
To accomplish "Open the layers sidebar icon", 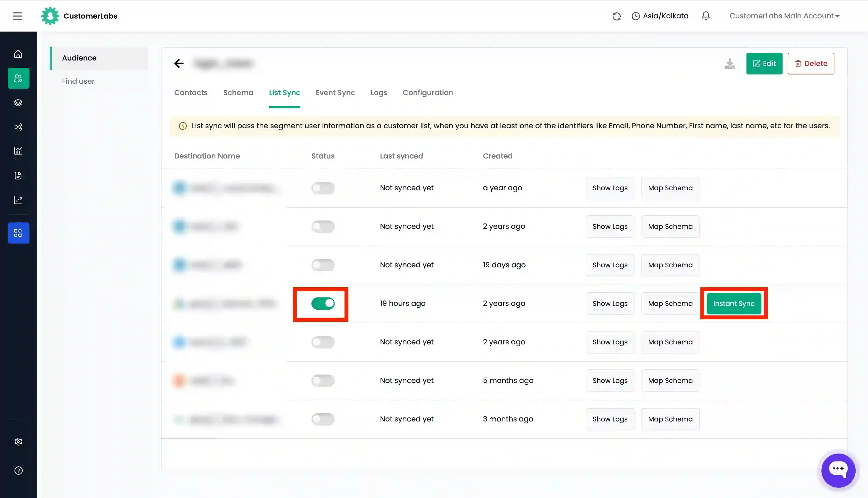I will coord(18,103).
